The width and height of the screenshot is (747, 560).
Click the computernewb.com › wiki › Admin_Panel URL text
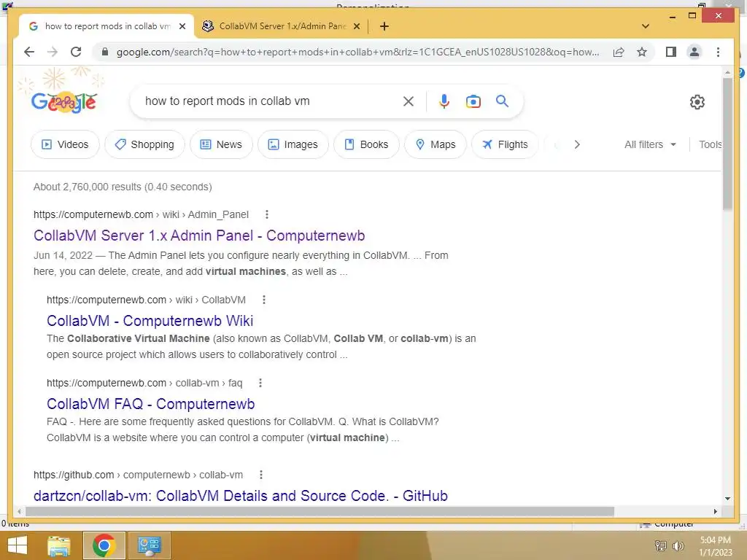[141, 214]
